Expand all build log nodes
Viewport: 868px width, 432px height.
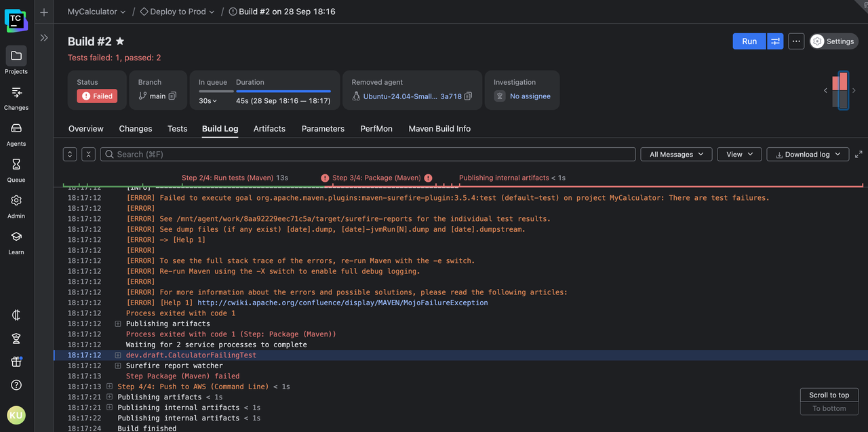(x=70, y=155)
